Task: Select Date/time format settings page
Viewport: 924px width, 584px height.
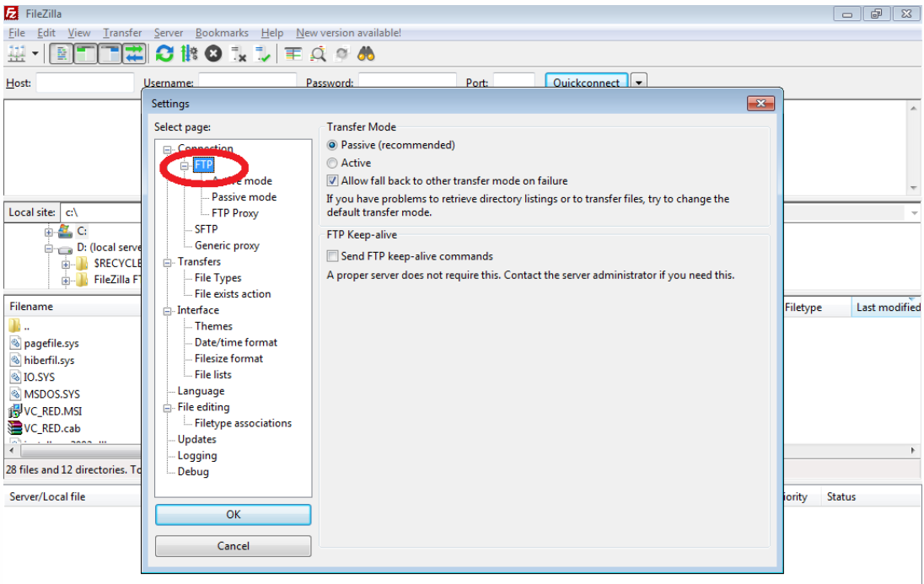Action: point(236,342)
